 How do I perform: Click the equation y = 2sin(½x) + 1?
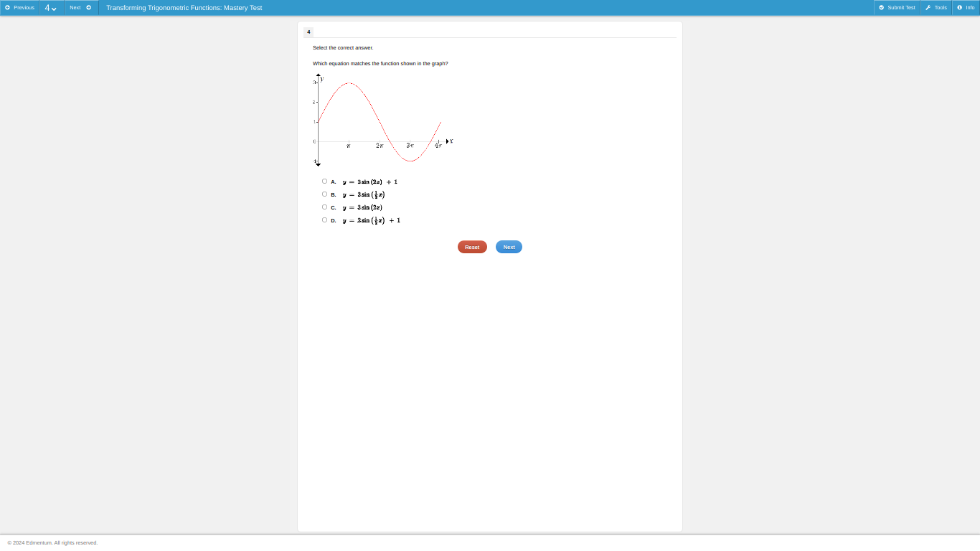(x=372, y=220)
